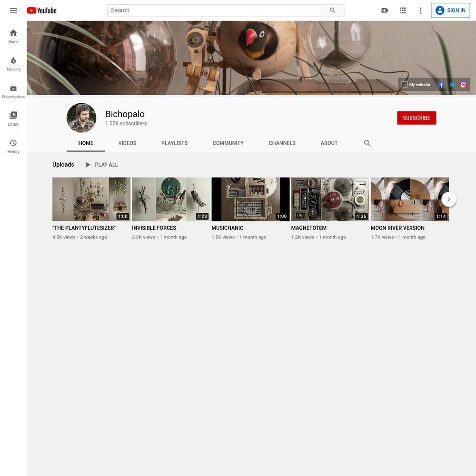The image size is (476, 476).
Task: Open the Musichanic video title
Action: tap(228, 228)
